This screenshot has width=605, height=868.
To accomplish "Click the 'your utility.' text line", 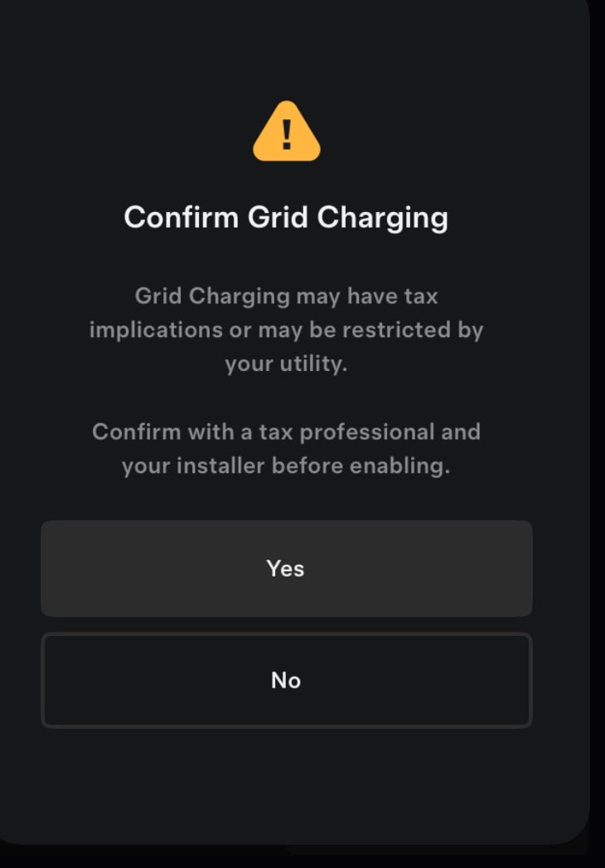I will pos(286,364).
